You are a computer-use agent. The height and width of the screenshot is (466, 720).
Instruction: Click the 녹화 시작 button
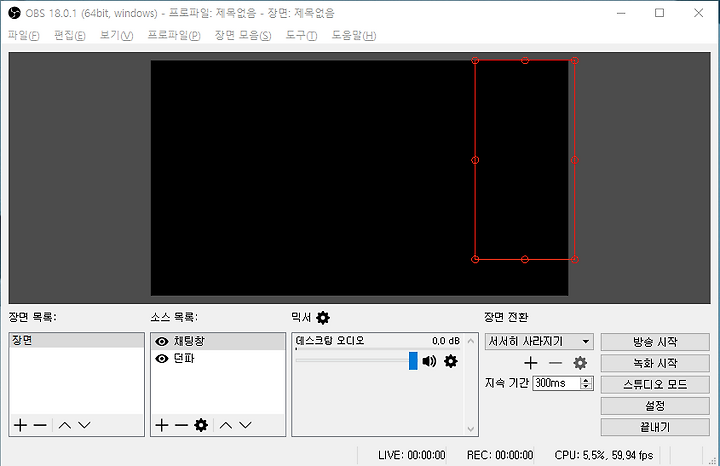[x=655, y=363]
